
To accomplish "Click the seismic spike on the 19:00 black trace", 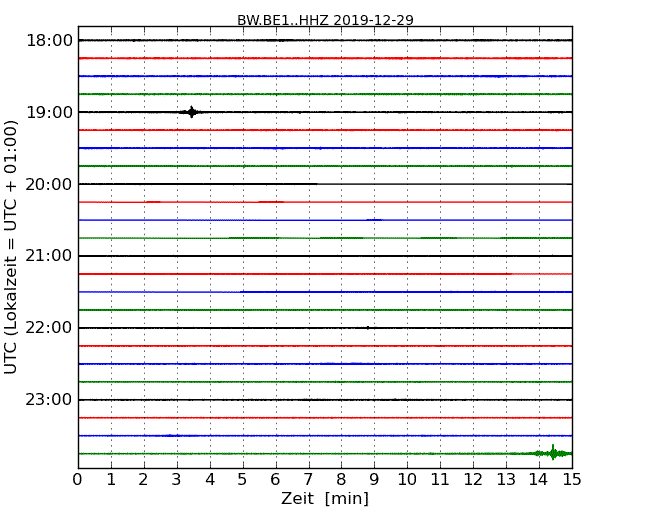I will [191, 112].
